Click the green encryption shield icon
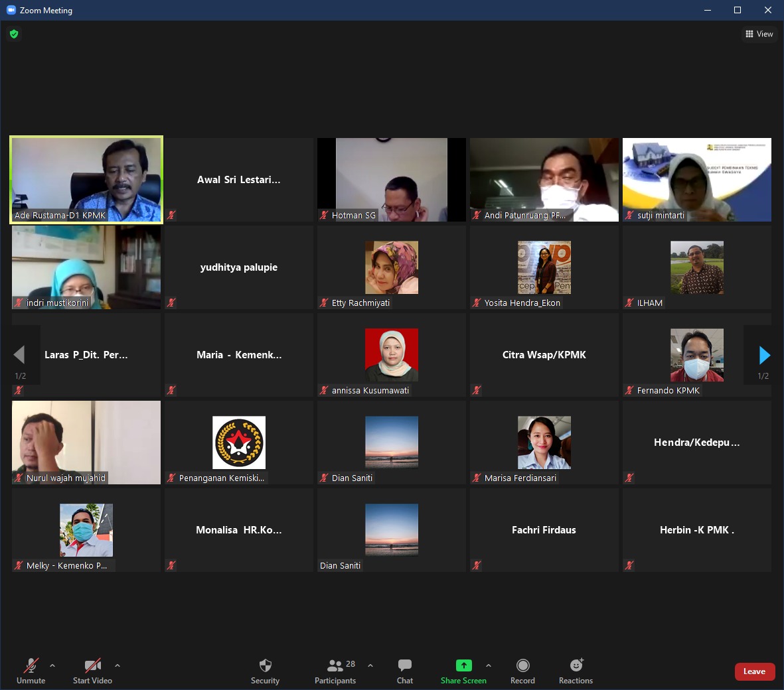784x690 pixels. point(14,34)
